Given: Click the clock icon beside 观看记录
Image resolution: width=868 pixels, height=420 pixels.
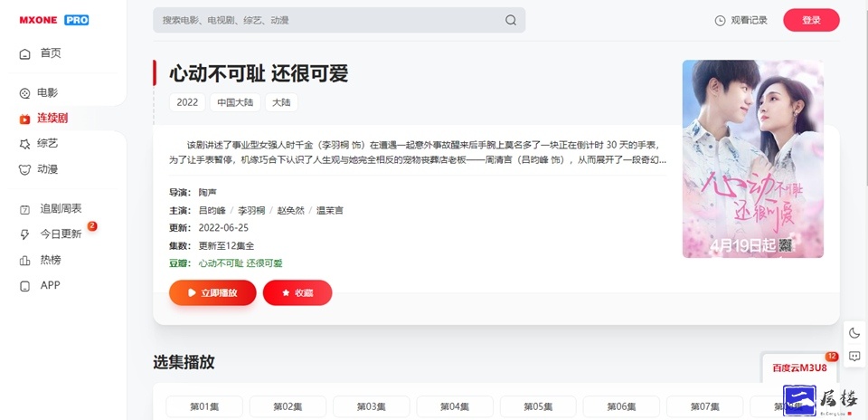Looking at the screenshot, I should point(720,21).
